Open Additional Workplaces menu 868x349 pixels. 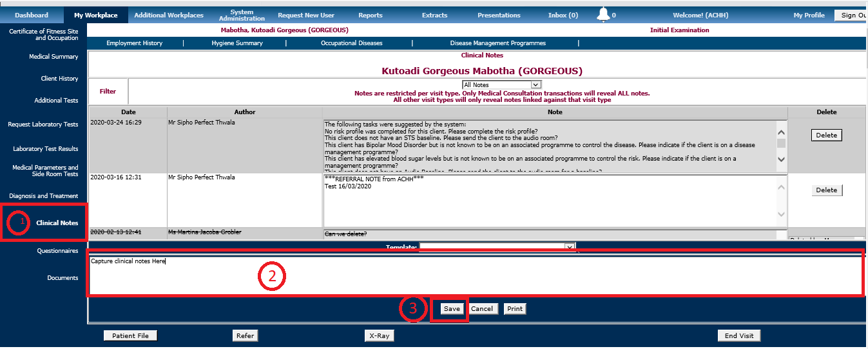pyautogui.click(x=169, y=15)
